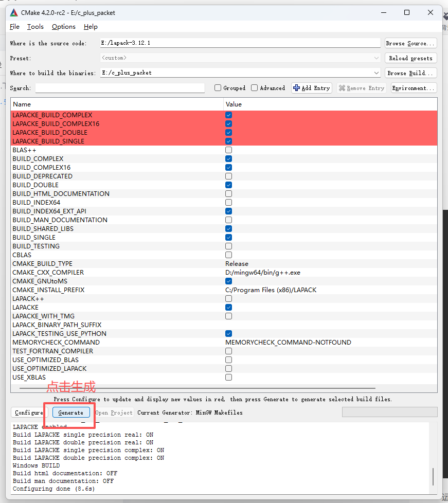The height and width of the screenshot is (503, 448).
Task: Open the Tools menu
Action: pyautogui.click(x=35, y=27)
